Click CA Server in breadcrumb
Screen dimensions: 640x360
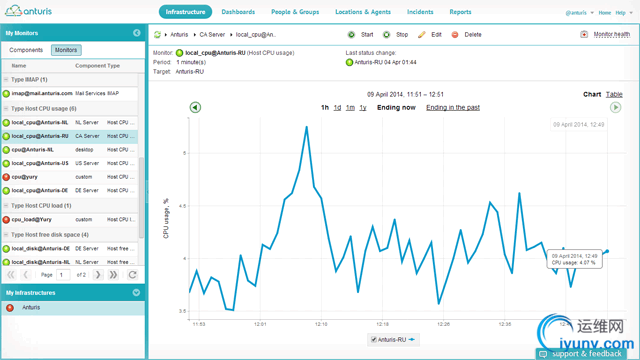[212, 35]
